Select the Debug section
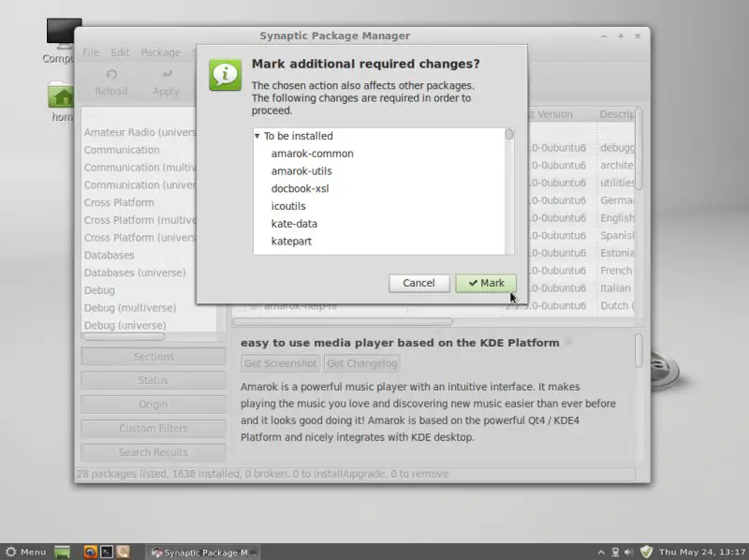The image size is (749, 560). 99,290
